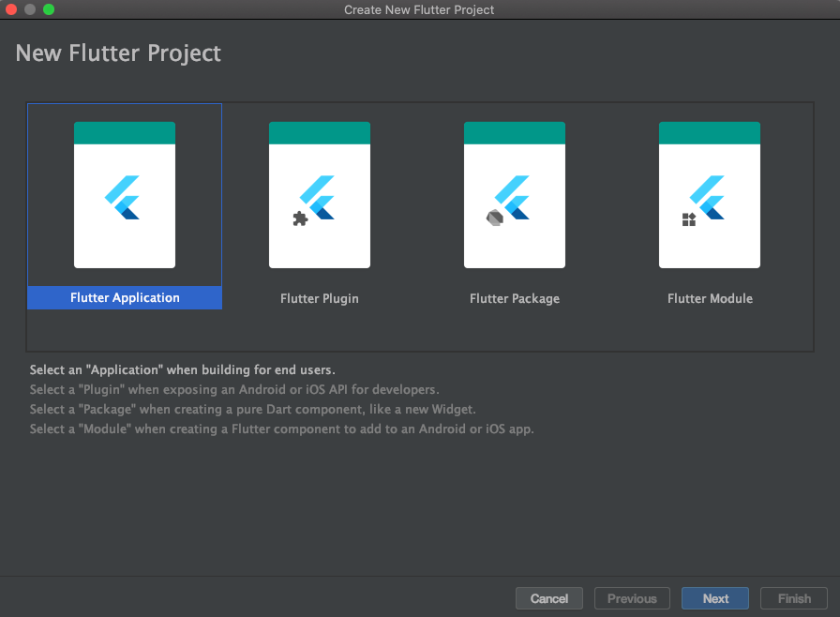Click the Plugin description line of text
Viewport: 840px width, 617px height.
[x=234, y=389]
